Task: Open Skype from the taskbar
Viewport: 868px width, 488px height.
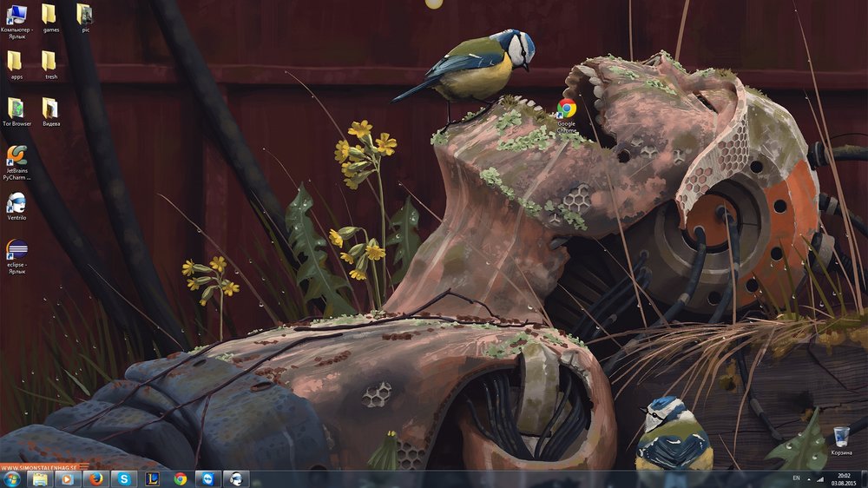Action: pyautogui.click(x=124, y=478)
